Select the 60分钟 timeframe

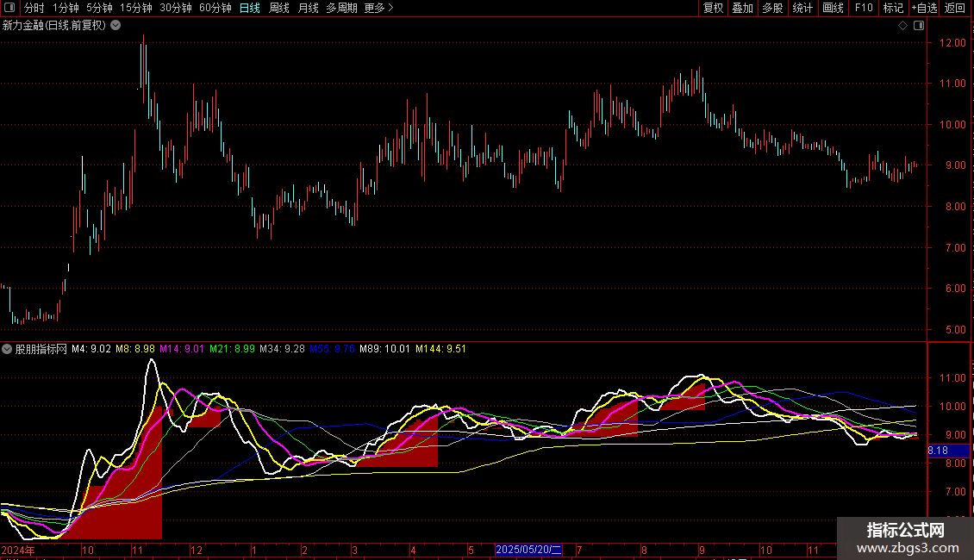[215, 8]
